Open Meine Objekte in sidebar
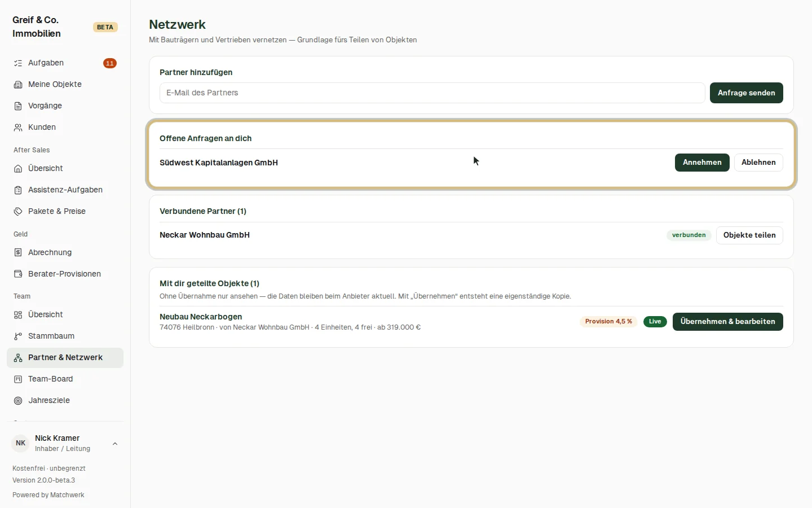 pos(65,85)
